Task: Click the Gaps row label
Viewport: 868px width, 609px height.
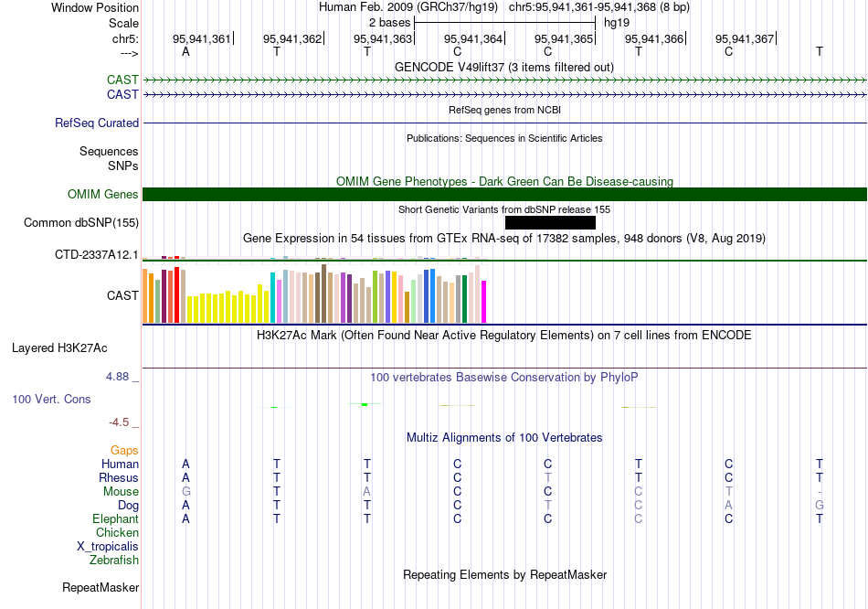Action: pyautogui.click(x=124, y=451)
